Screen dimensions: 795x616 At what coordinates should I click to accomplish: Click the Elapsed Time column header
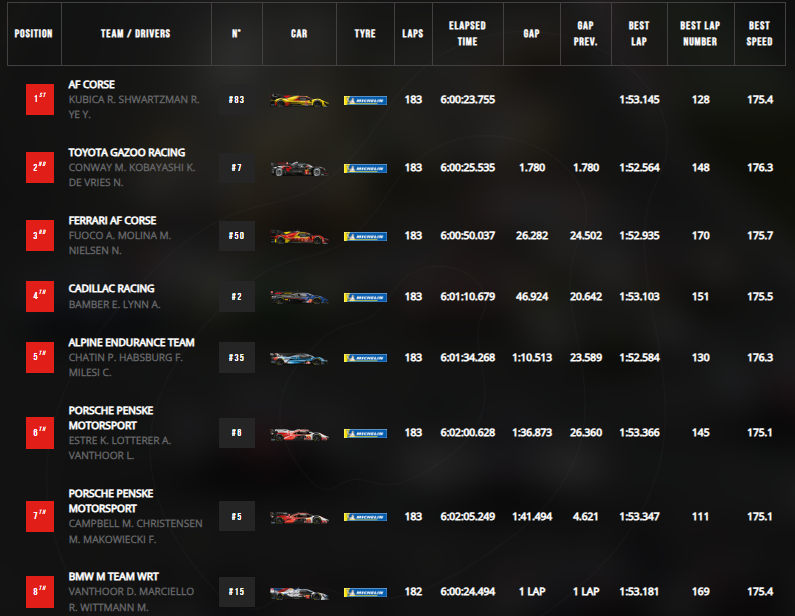(x=467, y=34)
